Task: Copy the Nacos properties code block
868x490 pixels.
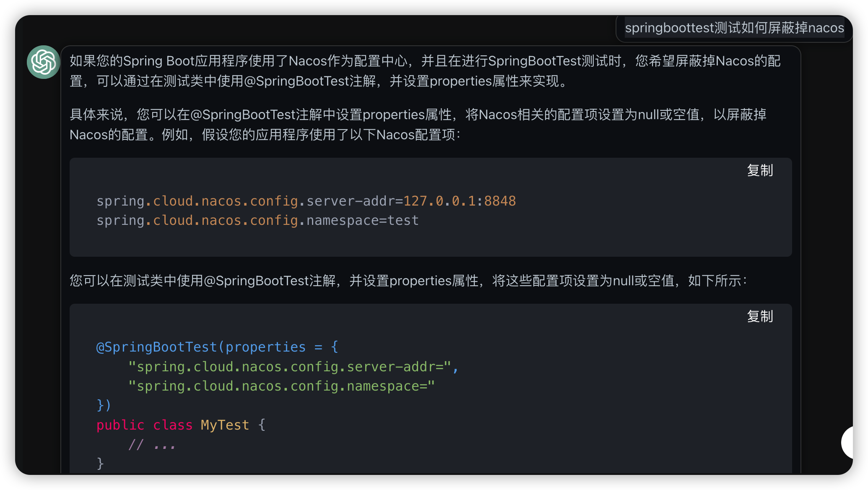Action: (759, 170)
